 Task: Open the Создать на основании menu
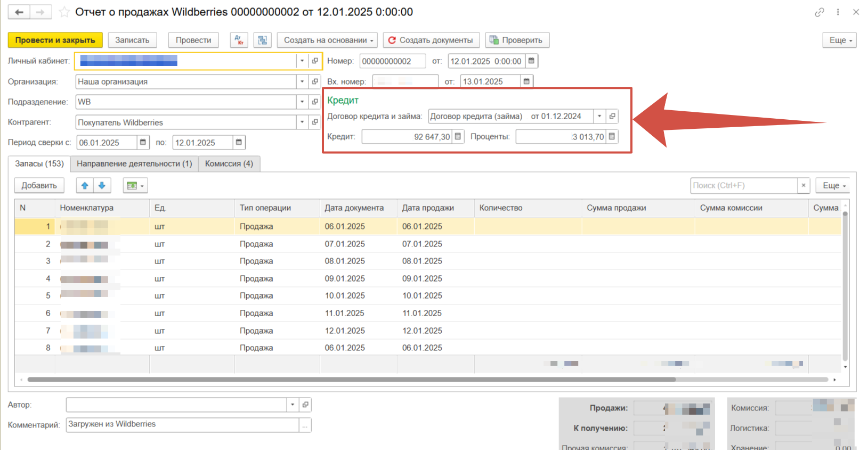pyautogui.click(x=327, y=40)
